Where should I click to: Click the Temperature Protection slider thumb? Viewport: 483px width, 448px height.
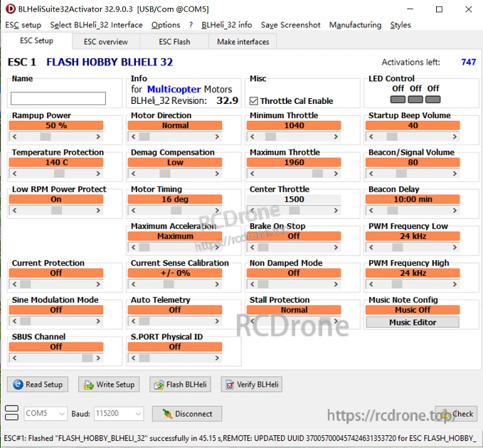pos(59,174)
